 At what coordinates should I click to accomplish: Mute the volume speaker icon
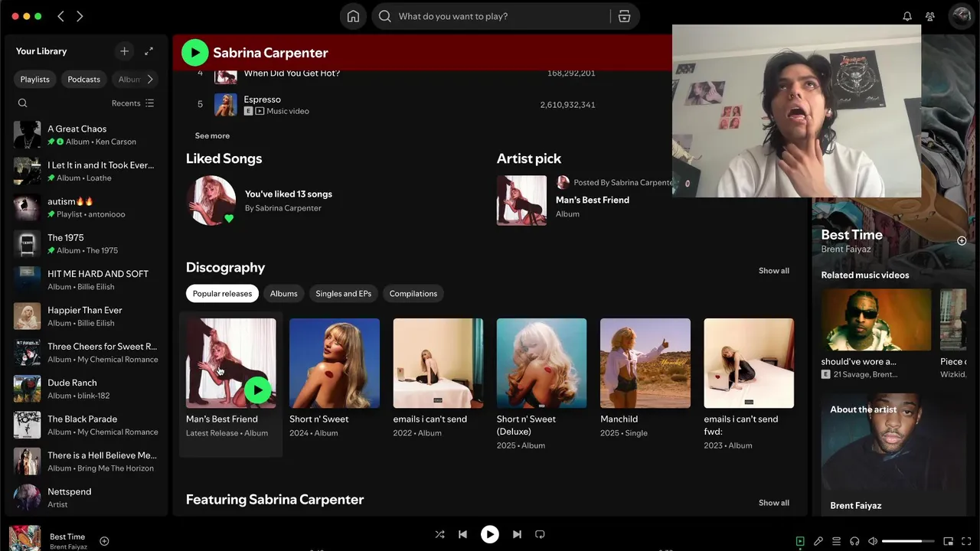(873, 541)
